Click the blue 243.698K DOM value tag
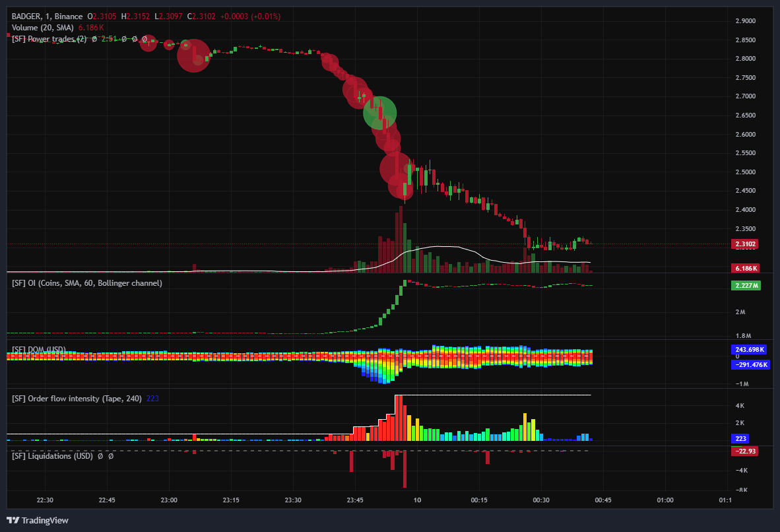The height and width of the screenshot is (532, 780). 749,349
